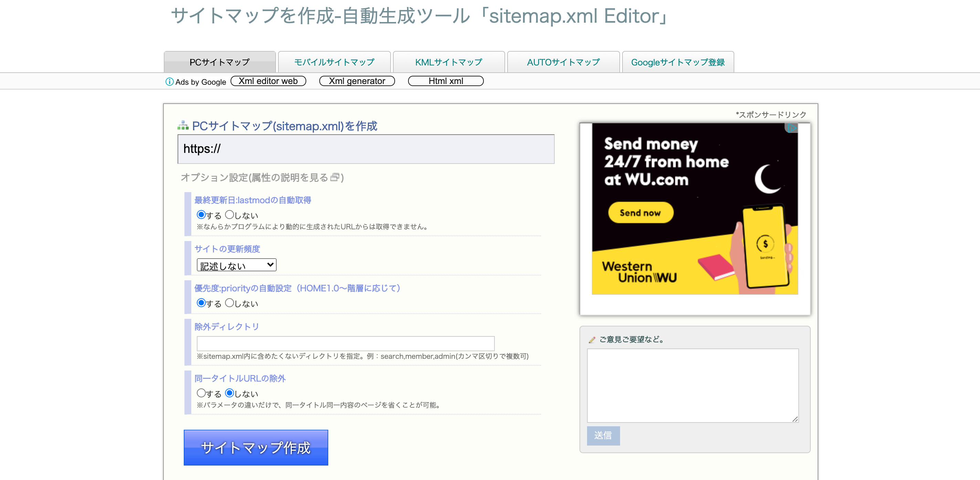Switch to モバイルサイトマップ tab
This screenshot has height=480, width=980.
click(x=334, y=61)
